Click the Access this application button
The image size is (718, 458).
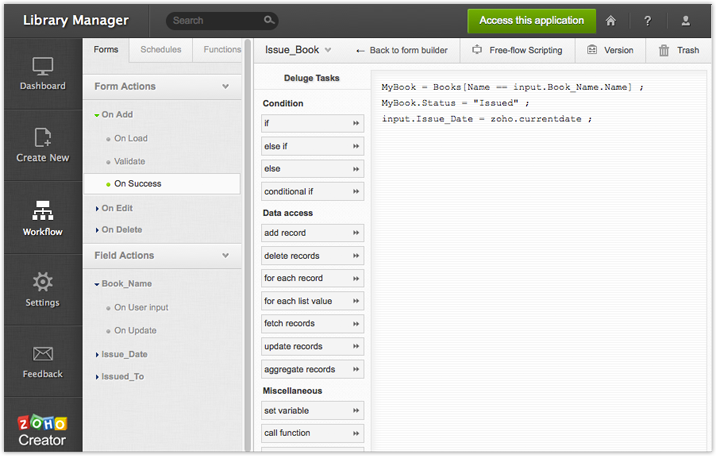(x=531, y=20)
